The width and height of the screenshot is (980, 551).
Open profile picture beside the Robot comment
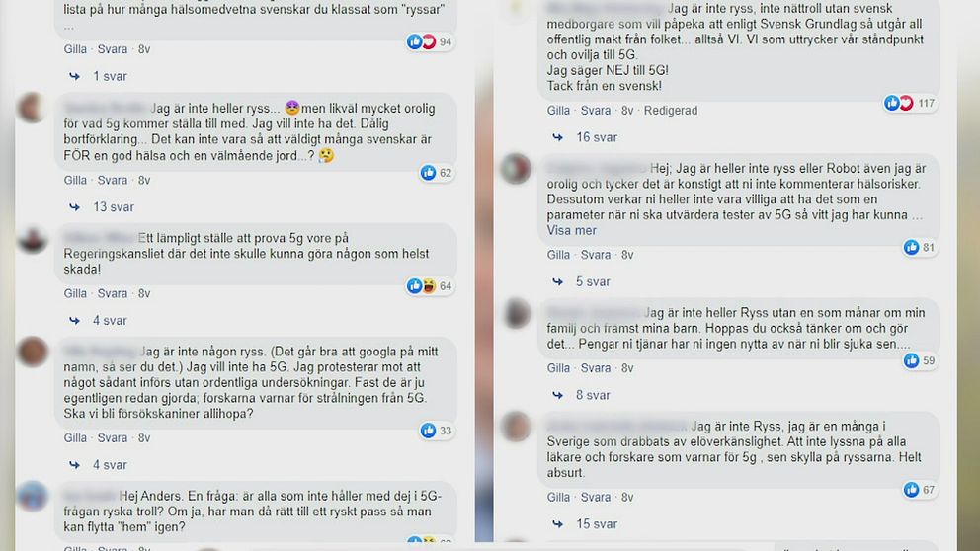coord(517,169)
